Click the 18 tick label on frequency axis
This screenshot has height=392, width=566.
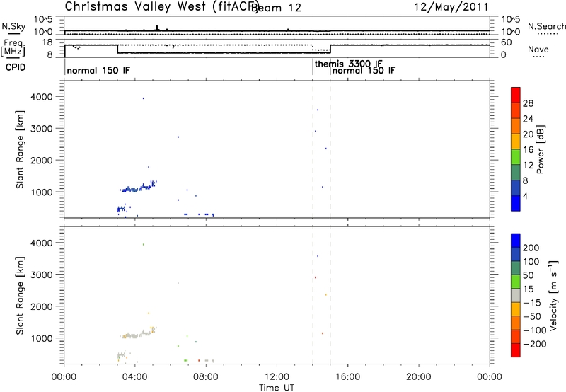click(47, 42)
